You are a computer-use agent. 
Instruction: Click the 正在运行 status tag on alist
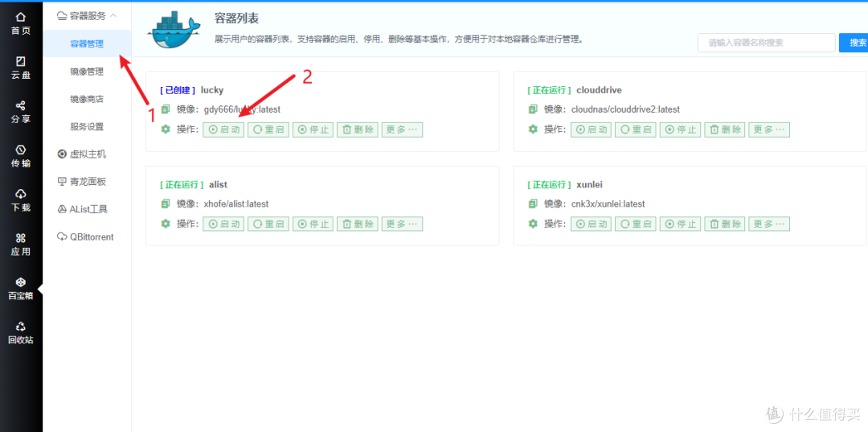[x=182, y=184]
